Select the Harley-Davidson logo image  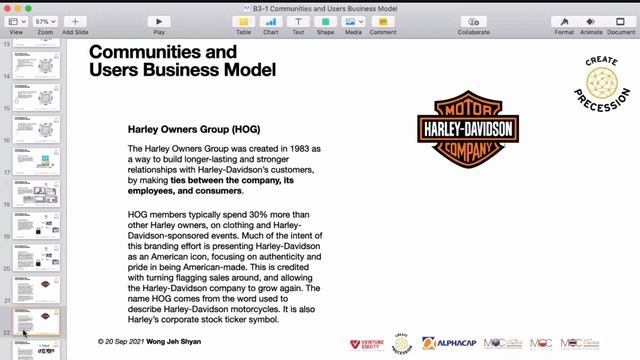[468, 129]
